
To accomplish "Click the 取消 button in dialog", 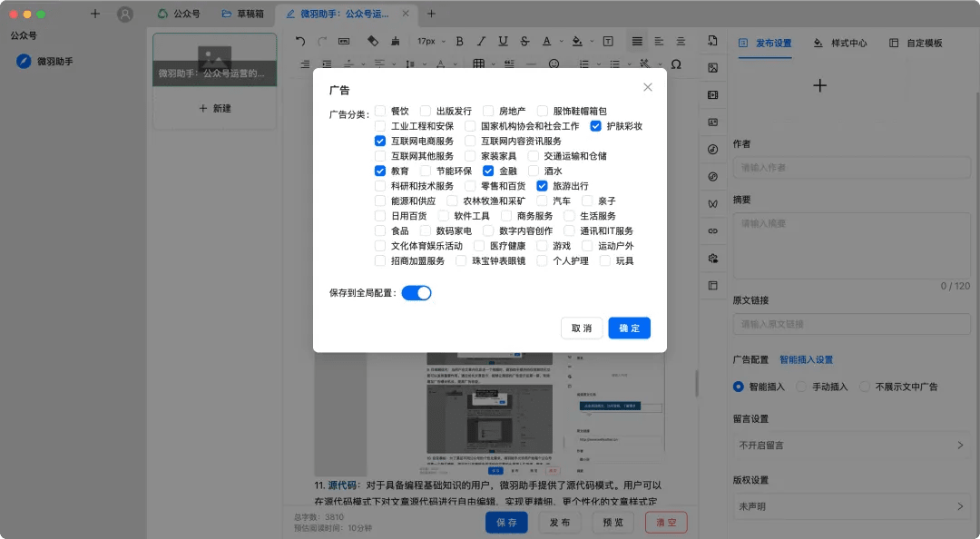I will coord(582,328).
